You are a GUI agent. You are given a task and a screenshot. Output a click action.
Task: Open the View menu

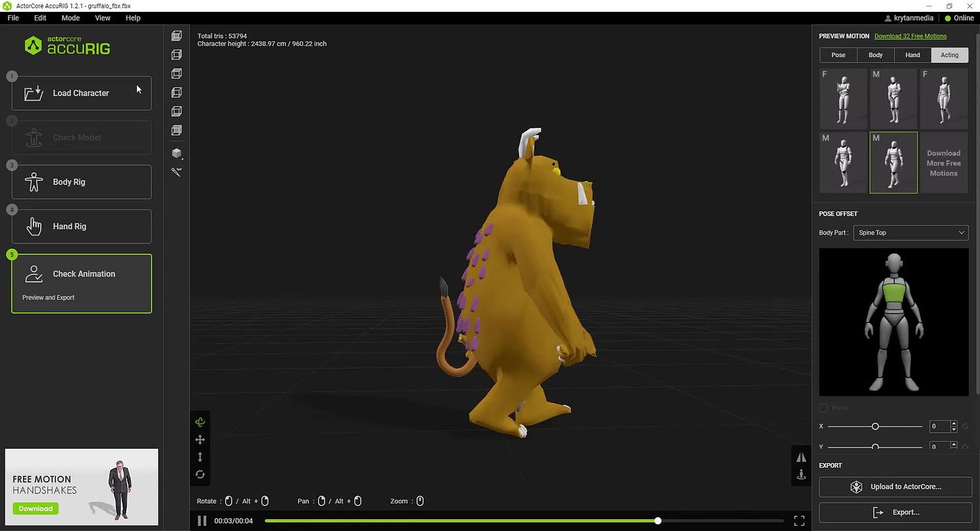tap(103, 18)
